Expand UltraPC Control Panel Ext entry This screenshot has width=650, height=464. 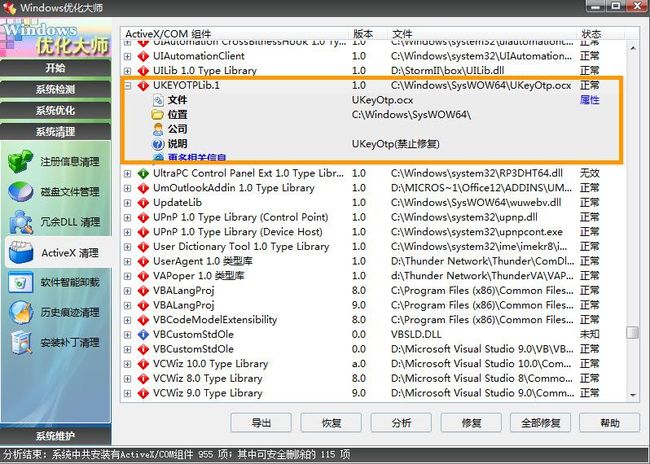point(128,174)
